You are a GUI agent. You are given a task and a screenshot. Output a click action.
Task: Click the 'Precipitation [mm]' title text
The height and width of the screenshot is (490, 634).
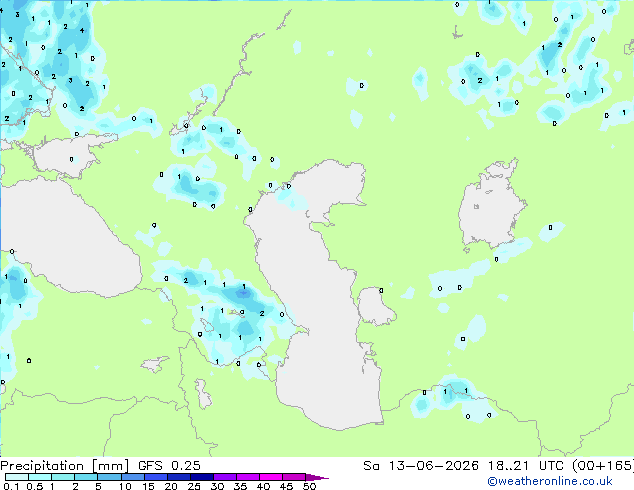point(64,466)
